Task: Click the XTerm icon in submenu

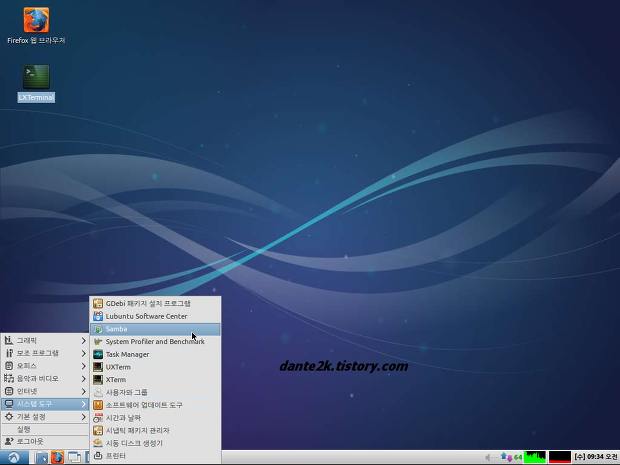Action: point(98,380)
